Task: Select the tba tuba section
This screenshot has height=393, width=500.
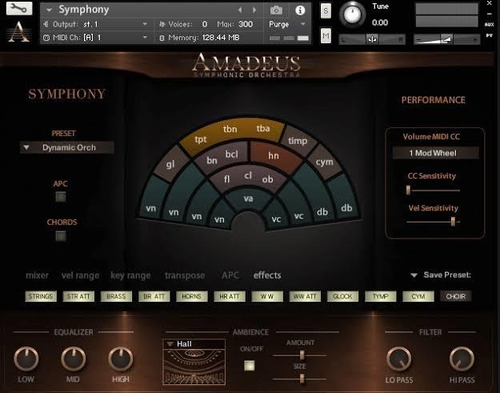Action: tap(263, 128)
